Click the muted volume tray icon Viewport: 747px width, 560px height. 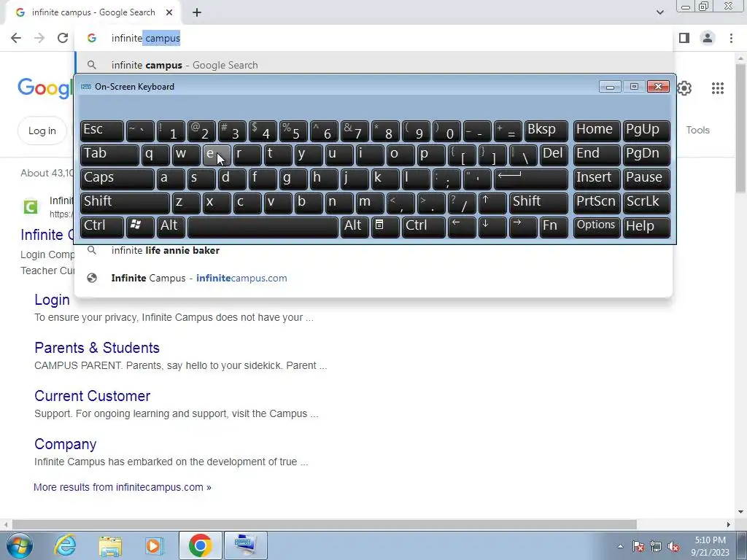pos(673,547)
